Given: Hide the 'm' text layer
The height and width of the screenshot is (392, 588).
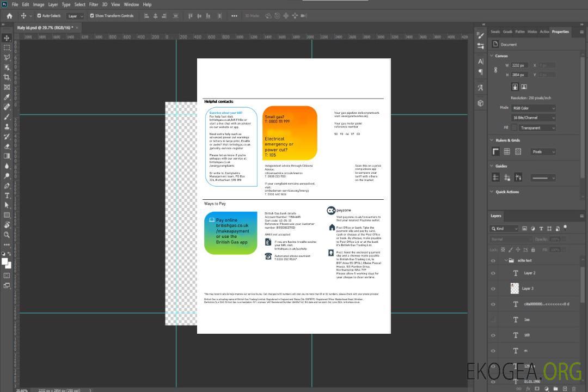Looking at the screenshot, I should [x=493, y=351].
